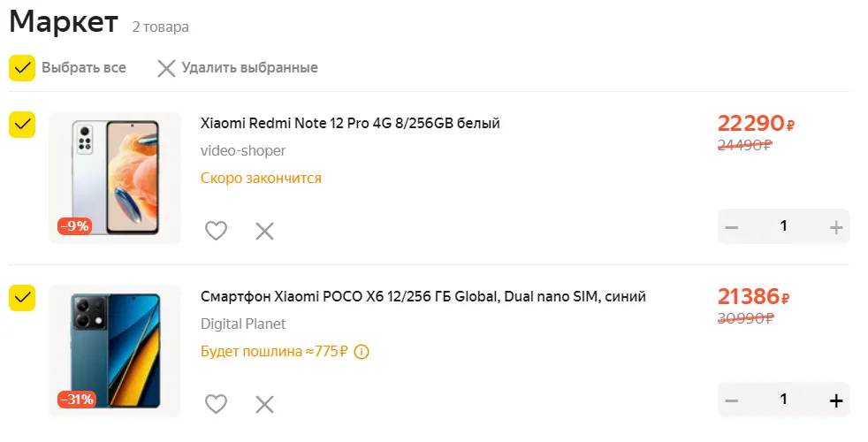Open the video-shoper seller page
Viewport: 868px width, 442px height.
pos(243,150)
